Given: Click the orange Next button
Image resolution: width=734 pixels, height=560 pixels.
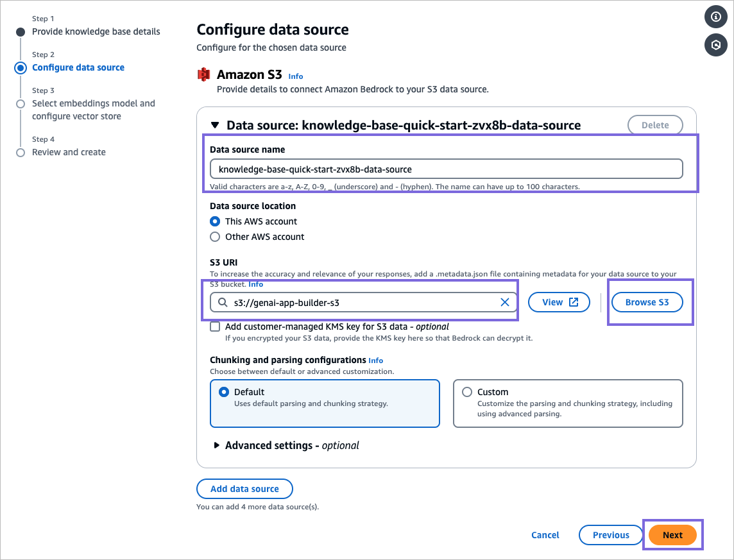Looking at the screenshot, I should click(x=672, y=535).
